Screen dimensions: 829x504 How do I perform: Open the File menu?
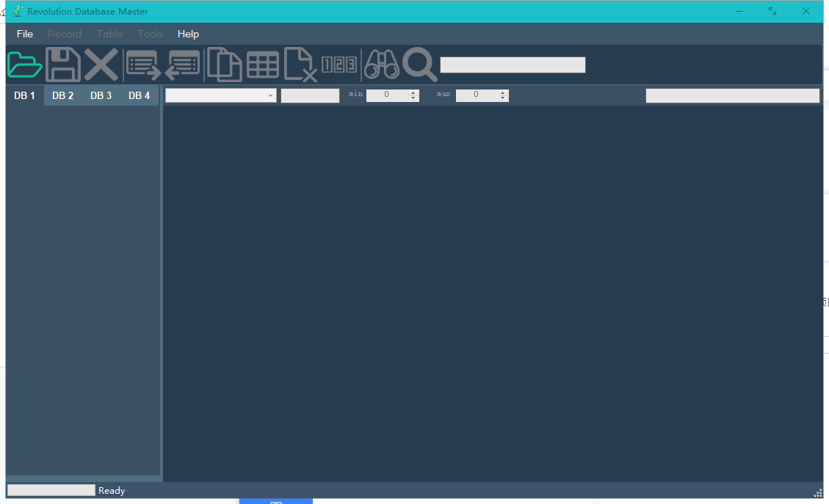(x=25, y=34)
